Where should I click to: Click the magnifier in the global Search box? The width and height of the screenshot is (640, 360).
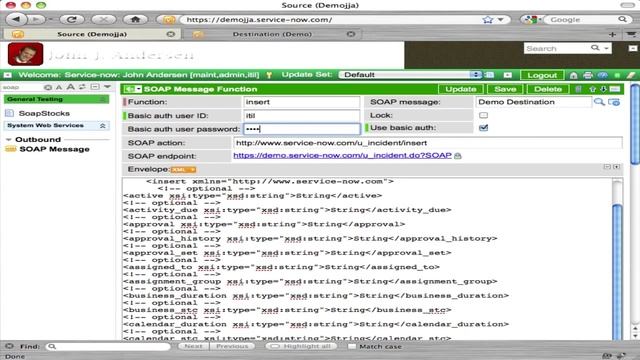[595, 48]
